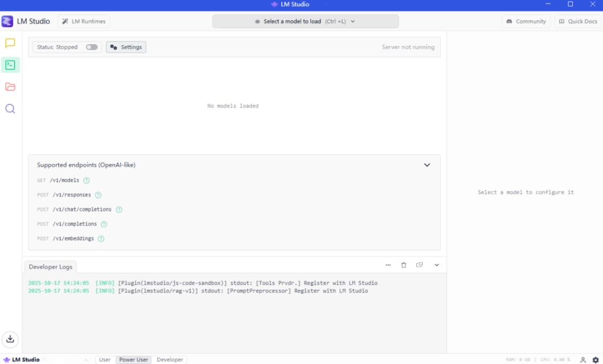The height and width of the screenshot is (364, 603).
Task: Collapse the Supported endpoints section
Action: [x=427, y=165]
